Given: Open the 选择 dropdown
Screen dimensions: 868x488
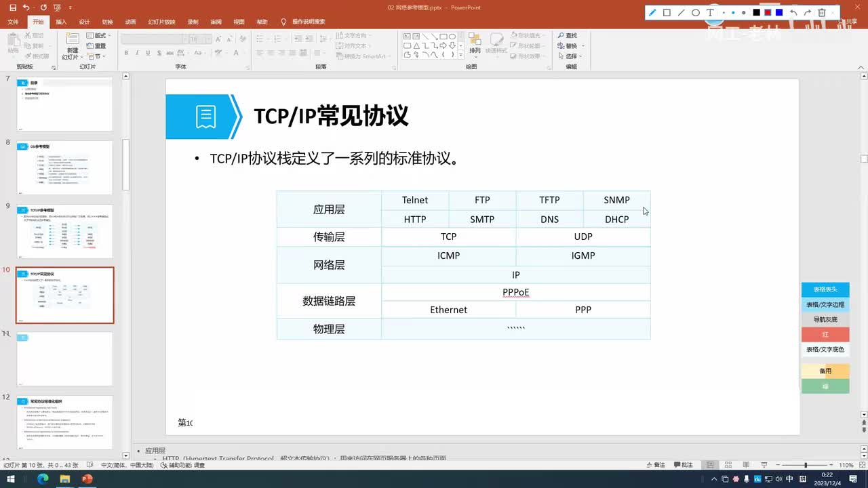Looking at the screenshot, I should click(570, 56).
